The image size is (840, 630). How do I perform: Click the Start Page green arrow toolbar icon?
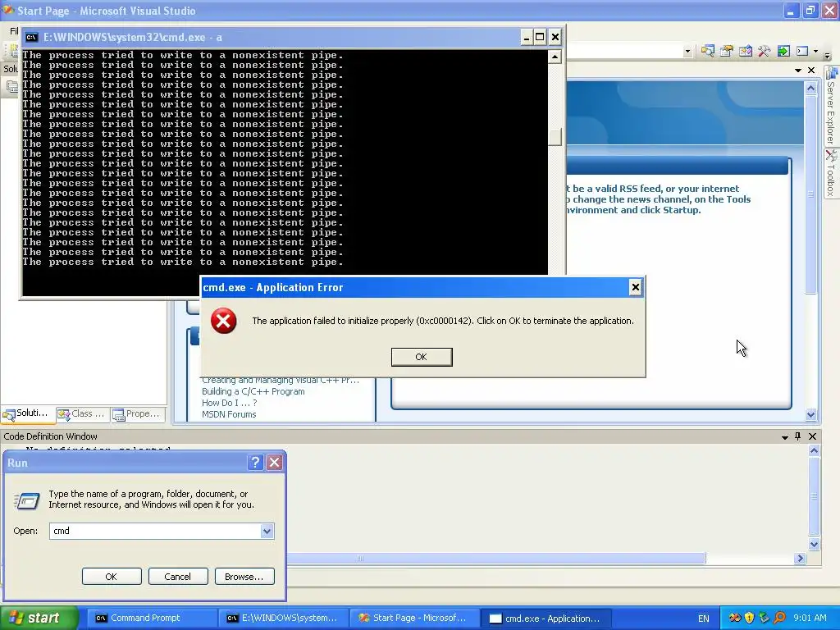783,51
